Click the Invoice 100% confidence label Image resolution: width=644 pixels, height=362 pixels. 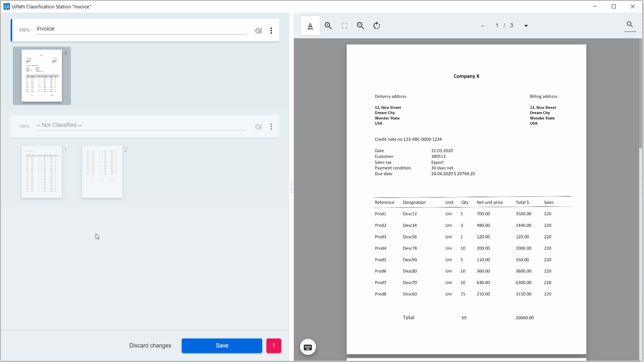click(24, 30)
